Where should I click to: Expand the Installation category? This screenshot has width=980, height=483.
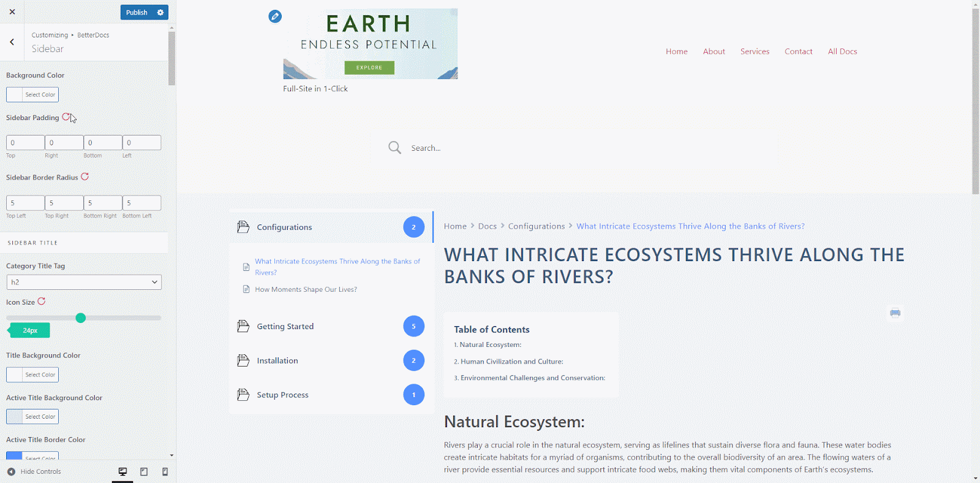pyautogui.click(x=277, y=361)
